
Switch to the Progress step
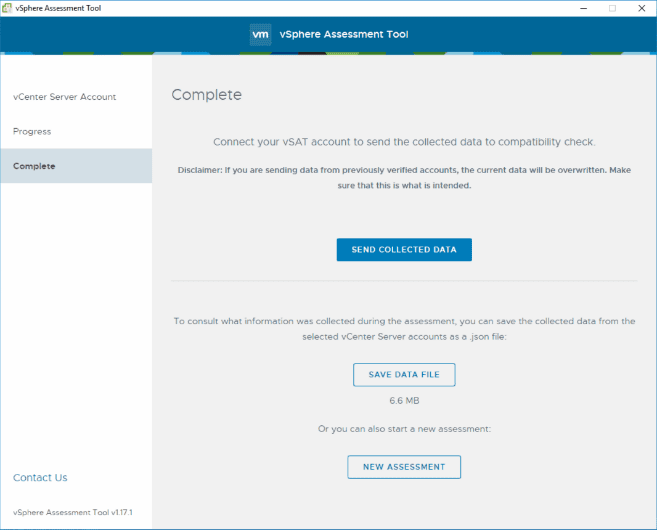pyautogui.click(x=32, y=132)
